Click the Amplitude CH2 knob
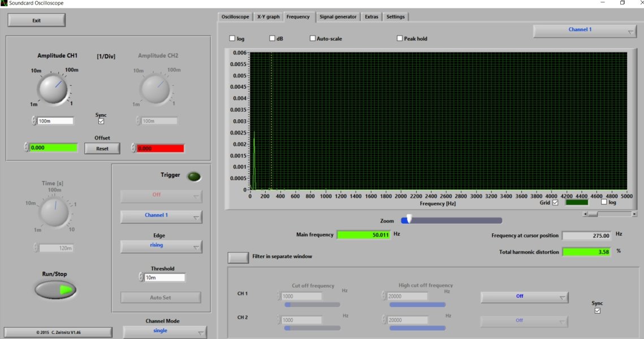This screenshot has height=339, width=644. click(155, 89)
